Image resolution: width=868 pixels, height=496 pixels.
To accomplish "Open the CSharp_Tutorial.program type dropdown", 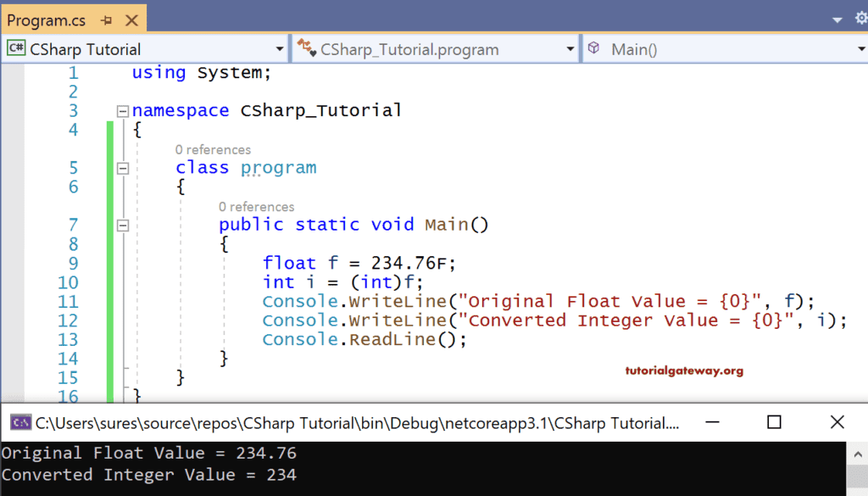I will [x=570, y=48].
